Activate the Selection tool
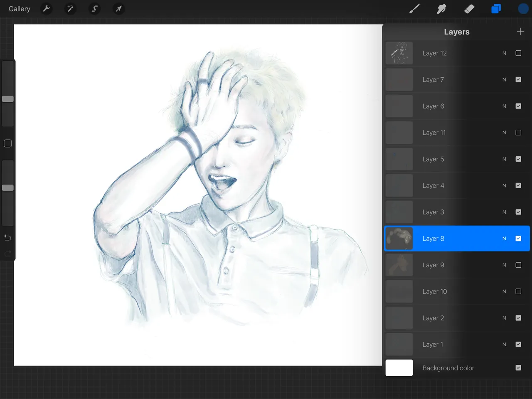This screenshot has height=399, width=532. tap(95, 9)
